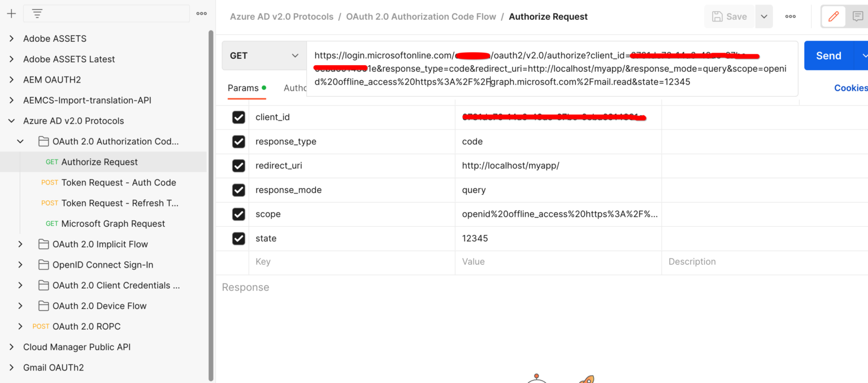
Task: Collapse the Azure AD v2.0 Protocols collection
Action: [11, 121]
